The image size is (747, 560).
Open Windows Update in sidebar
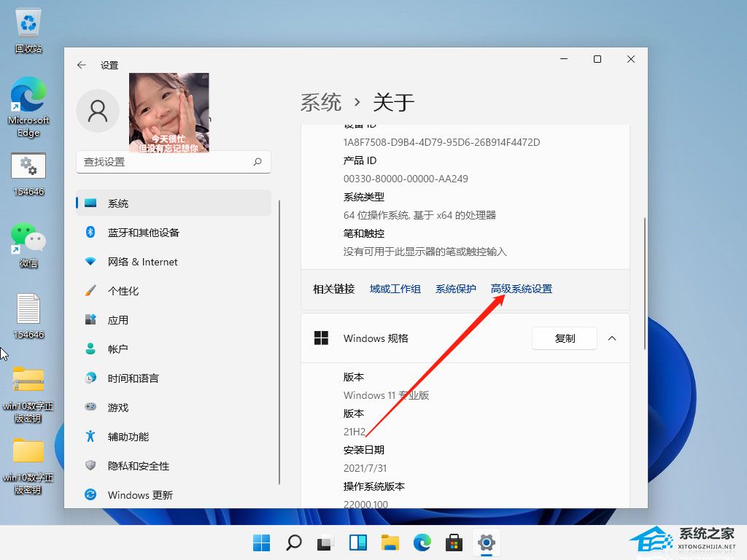coord(140,495)
